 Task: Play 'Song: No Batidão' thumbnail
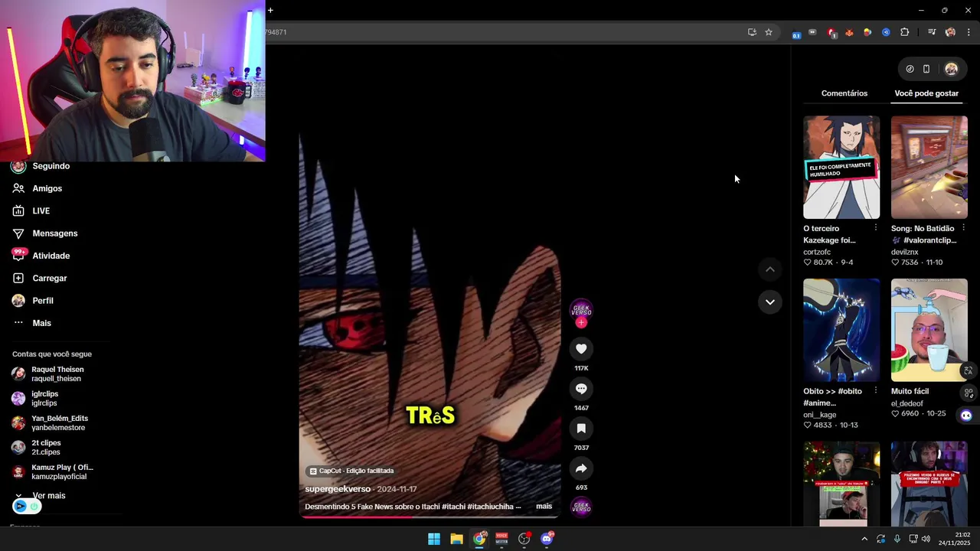tap(929, 168)
